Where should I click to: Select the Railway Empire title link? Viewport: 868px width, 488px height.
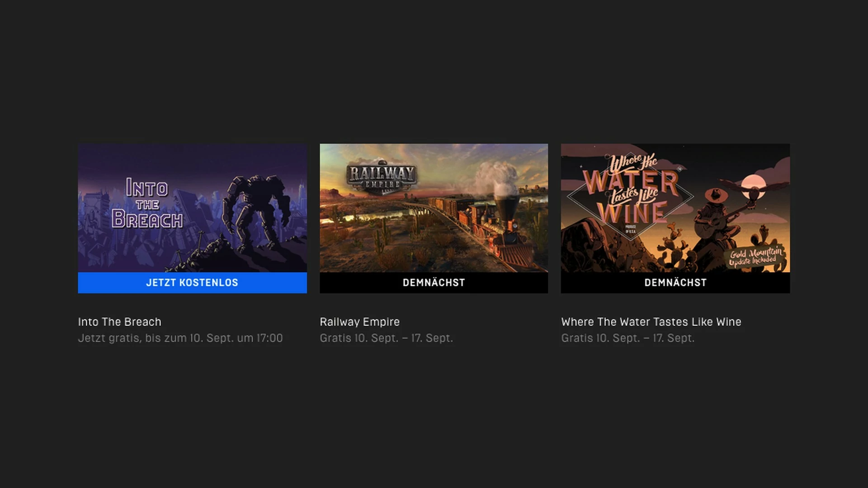[x=359, y=322]
